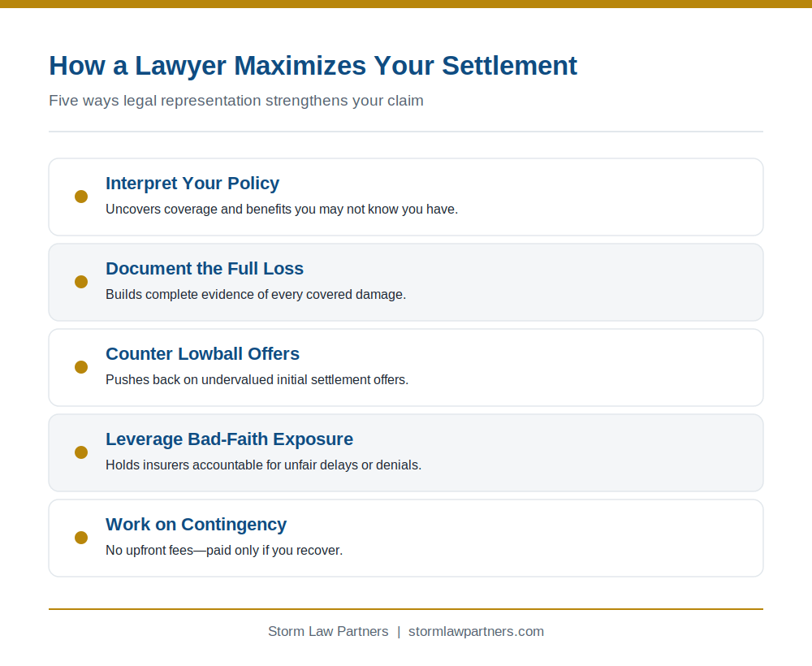
Task: Select the 'Counter Lowball Offers' heading
Action: coord(202,354)
